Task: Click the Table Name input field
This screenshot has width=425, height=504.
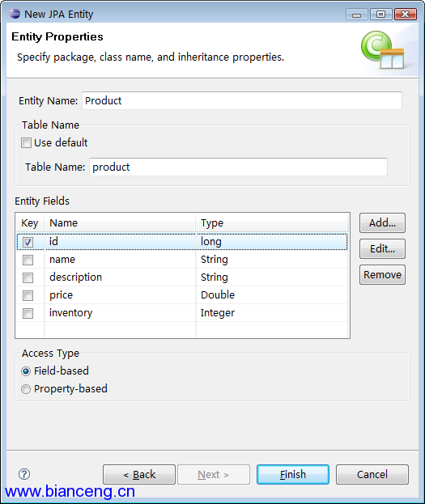Action: [x=238, y=167]
